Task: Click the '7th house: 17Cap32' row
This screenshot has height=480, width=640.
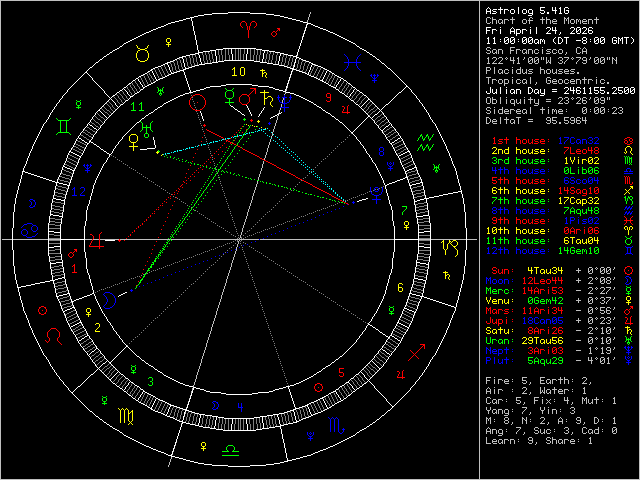Action: (545, 201)
